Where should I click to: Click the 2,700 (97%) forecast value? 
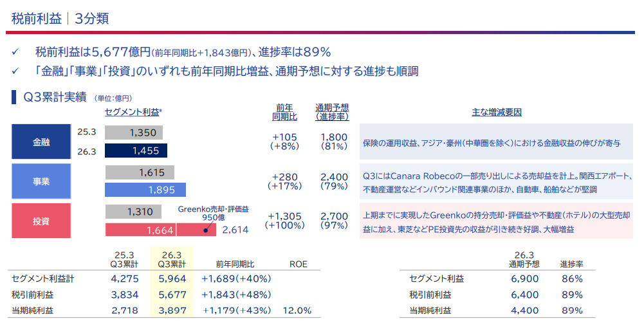(334, 221)
